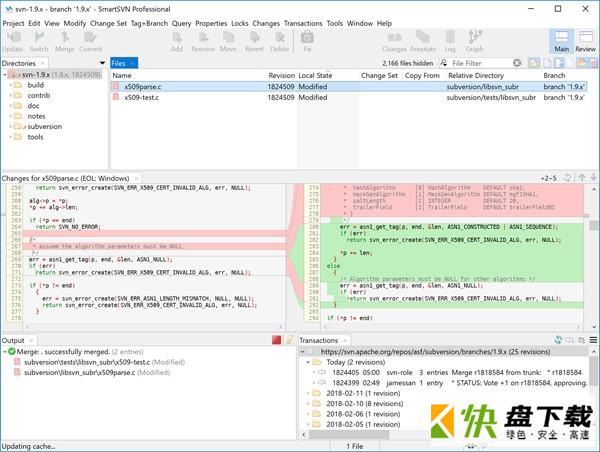Open the Modify menu
This screenshot has width=600, height=452.
pos(75,23)
